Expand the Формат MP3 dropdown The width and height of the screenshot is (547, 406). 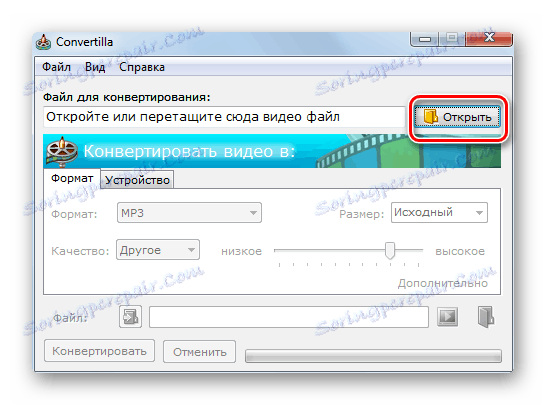189,212
